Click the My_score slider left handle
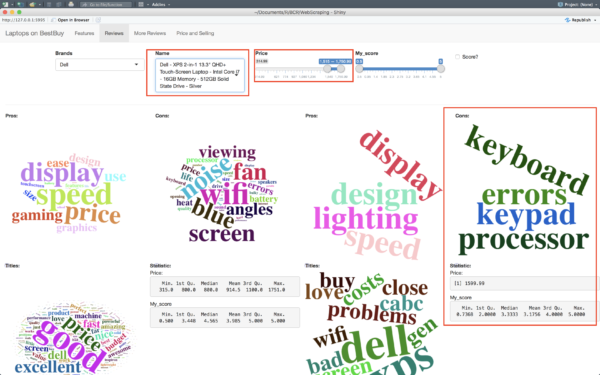This screenshot has width=600, height=375. click(x=359, y=68)
